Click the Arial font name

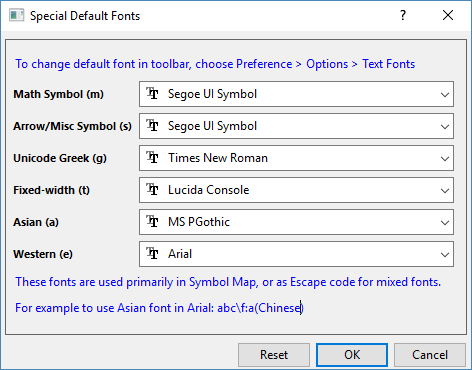[x=180, y=254]
